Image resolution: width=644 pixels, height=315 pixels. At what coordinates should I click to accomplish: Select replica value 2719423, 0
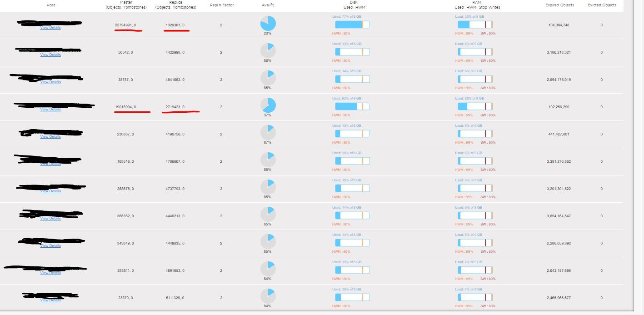point(175,107)
